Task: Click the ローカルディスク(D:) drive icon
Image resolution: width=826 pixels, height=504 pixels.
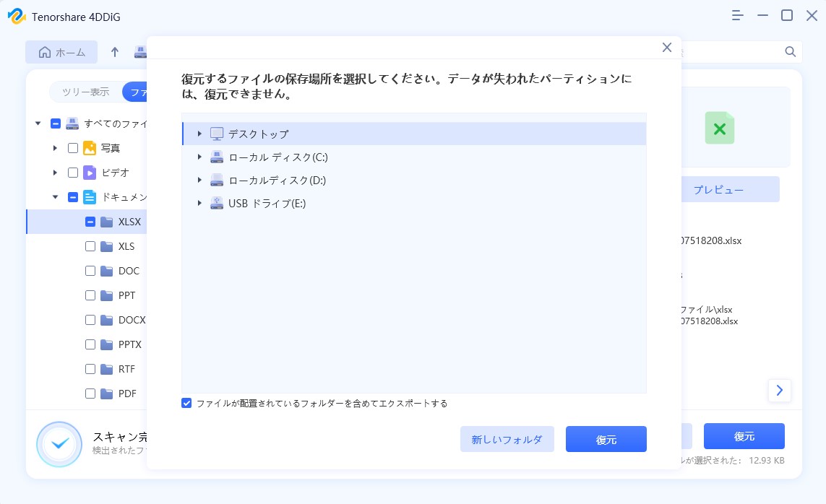Action: pos(217,180)
